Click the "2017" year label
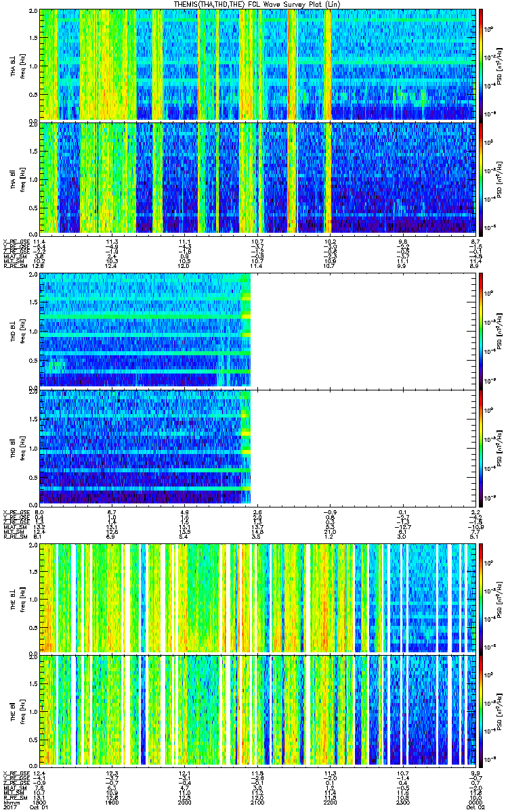The image size is (508, 812). 9,807
